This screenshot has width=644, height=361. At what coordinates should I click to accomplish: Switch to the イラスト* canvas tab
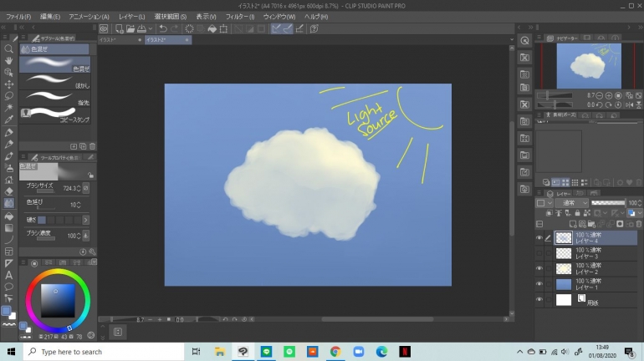(120, 40)
